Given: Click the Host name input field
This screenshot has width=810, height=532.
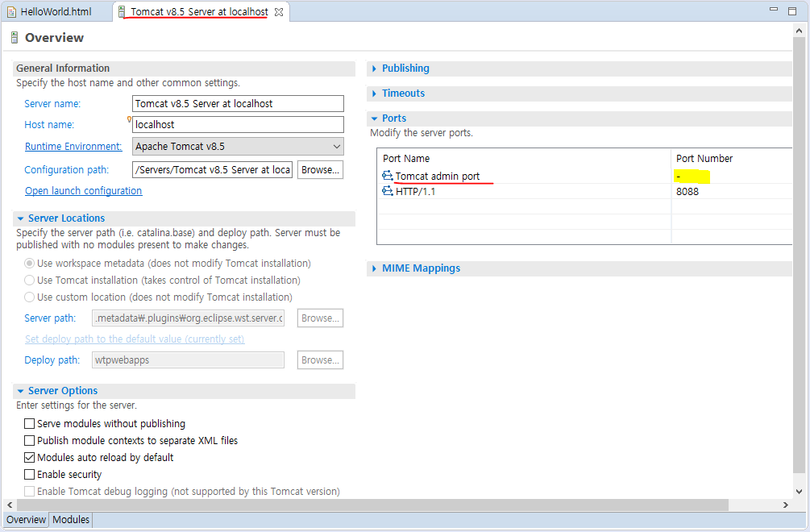Looking at the screenshot, I should coord(238,124).
